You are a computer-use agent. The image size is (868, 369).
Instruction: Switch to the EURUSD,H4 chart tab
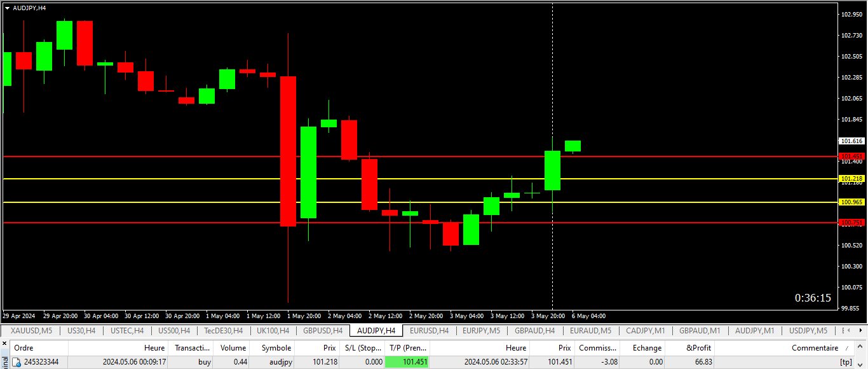[x=429, y=331]
